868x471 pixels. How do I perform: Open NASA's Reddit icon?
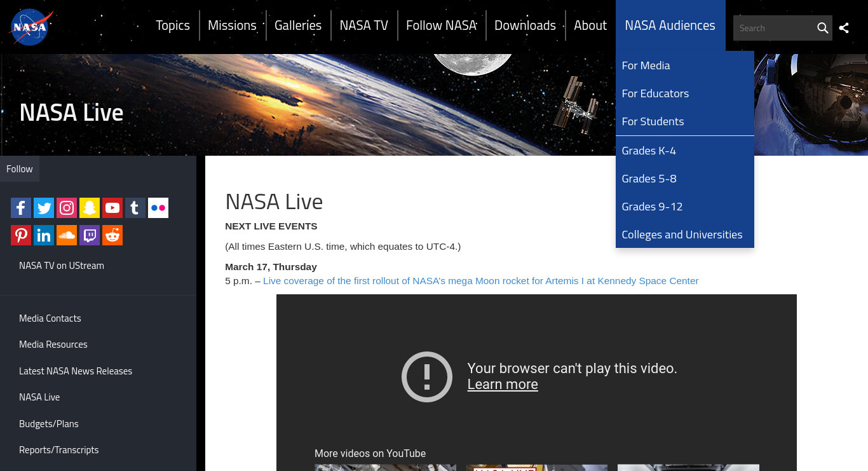[x=112, y=235]
